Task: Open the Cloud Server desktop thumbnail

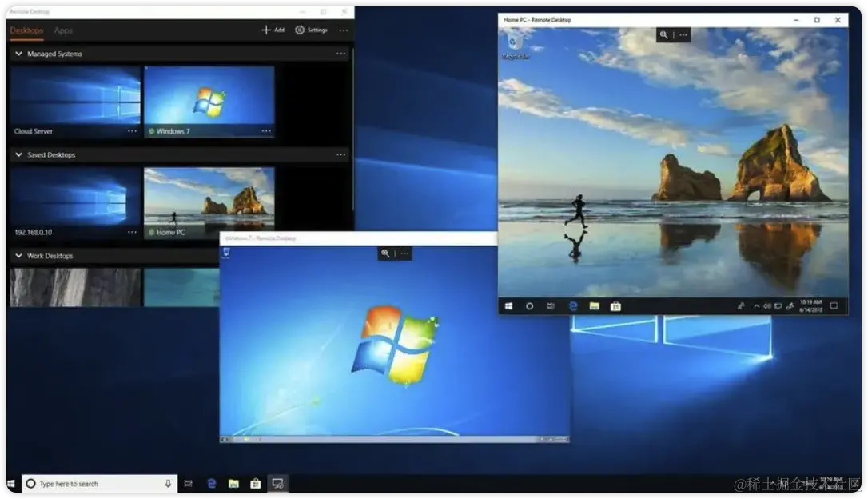Action: coord(75,102)
